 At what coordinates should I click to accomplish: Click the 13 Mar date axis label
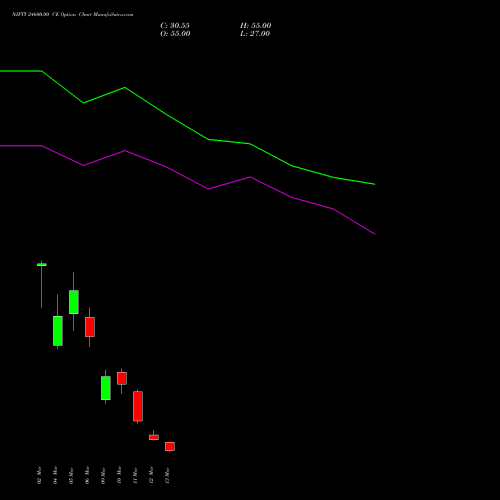point(167,475)
